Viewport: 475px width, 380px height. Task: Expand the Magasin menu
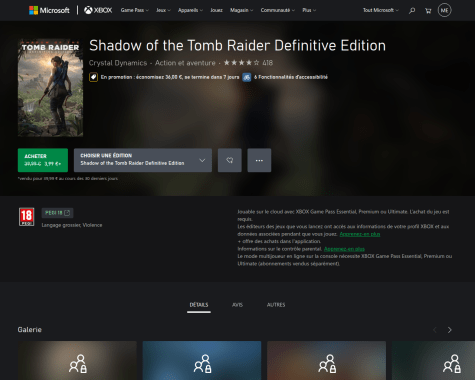[241, 10]
